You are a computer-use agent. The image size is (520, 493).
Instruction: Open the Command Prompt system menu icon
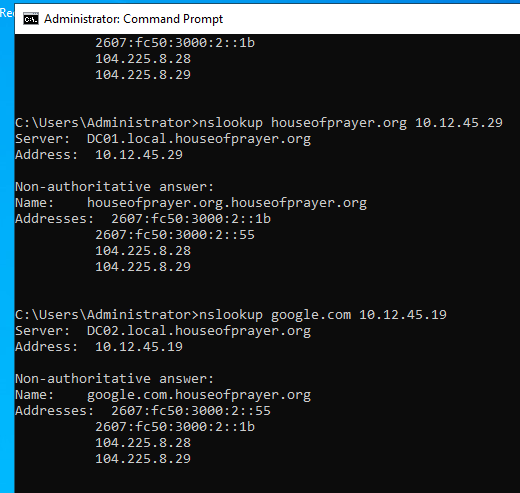click(31, 19)
